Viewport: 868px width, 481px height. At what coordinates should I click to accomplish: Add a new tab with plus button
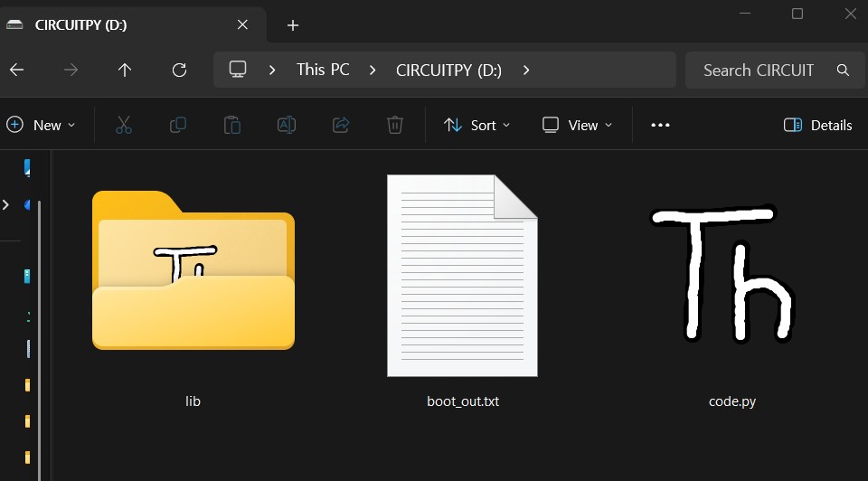point(293,25)
